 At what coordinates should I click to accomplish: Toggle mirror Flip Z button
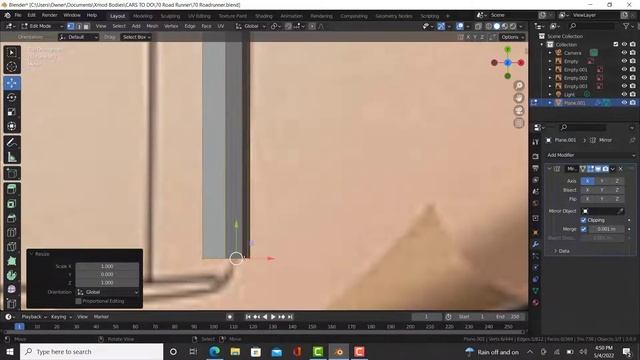click(x=617, y=199)
